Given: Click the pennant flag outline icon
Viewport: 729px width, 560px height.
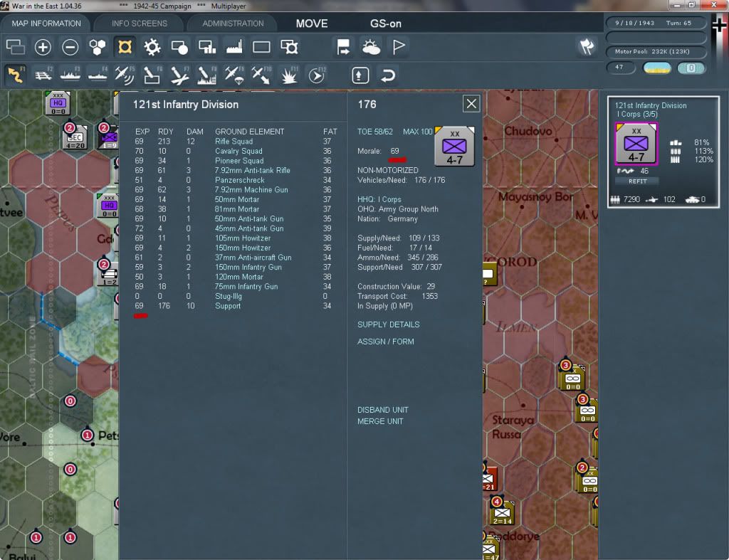Looking at the screenshot, I should [x=399, y=47].
